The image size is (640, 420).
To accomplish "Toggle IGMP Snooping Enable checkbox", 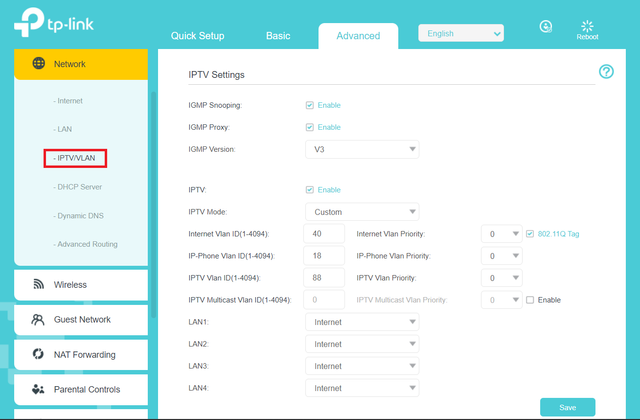I will click(310, 105).
